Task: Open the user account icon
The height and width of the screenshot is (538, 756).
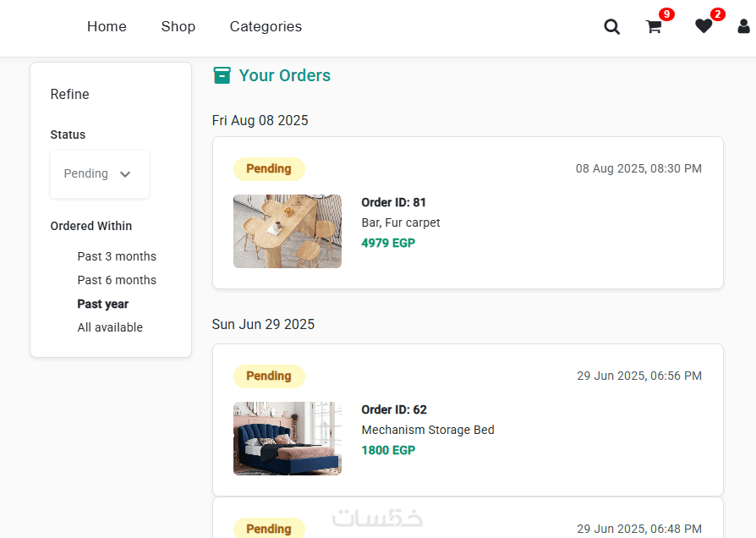Action: tap(744, 27)
